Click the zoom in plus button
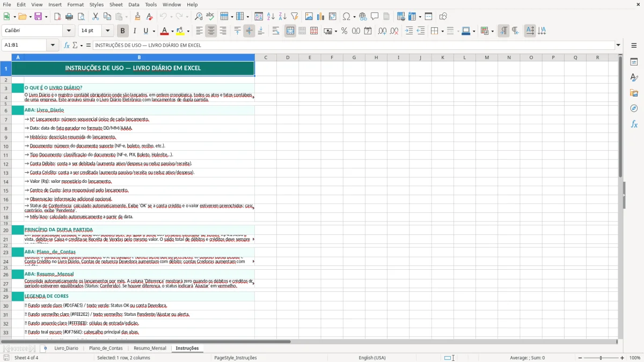 click(623, 358)
